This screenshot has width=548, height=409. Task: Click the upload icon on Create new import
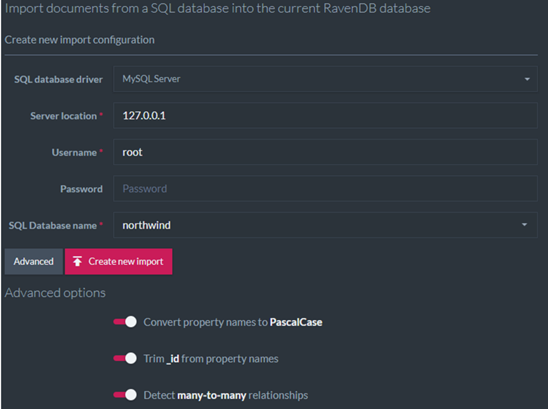click(77, 261)
